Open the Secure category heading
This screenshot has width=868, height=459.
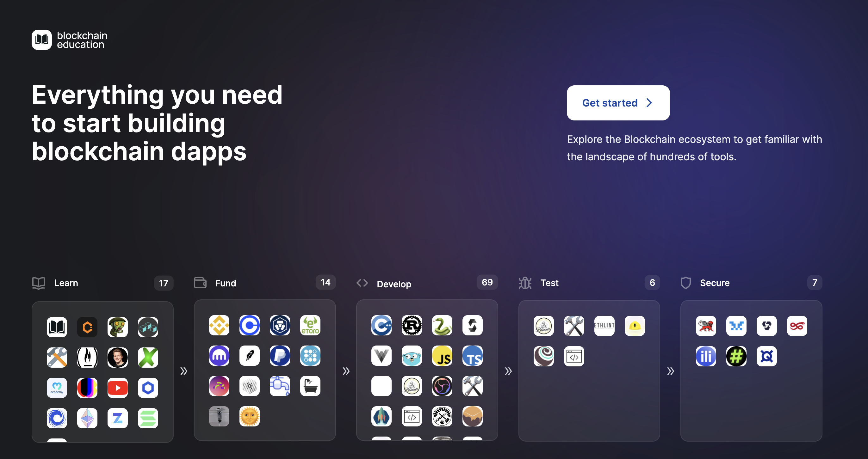[714, 283]
